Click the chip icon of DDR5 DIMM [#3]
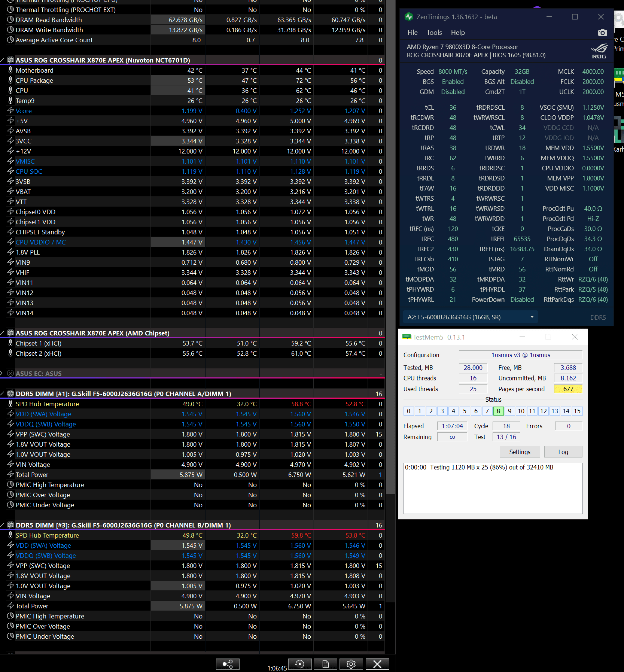 coord(10,525)
